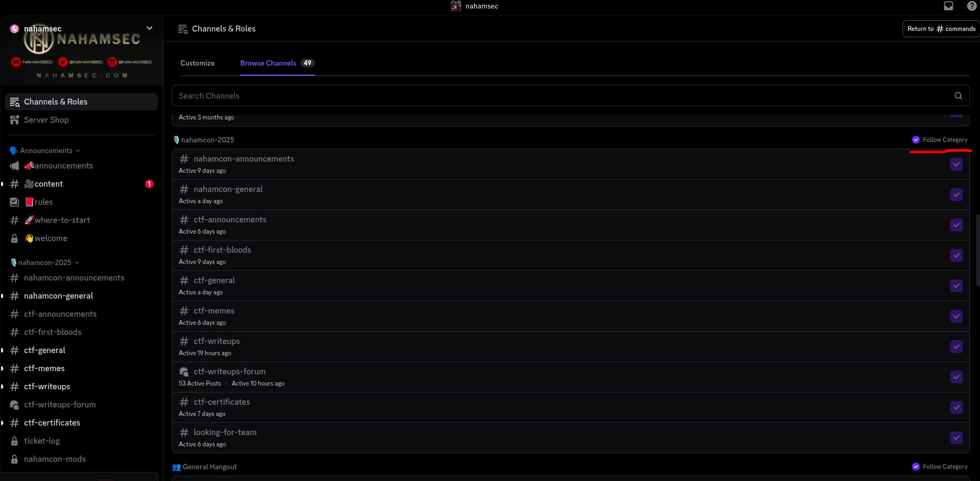This screenshot has width=980, height=481.
Task: Toggle the ctf-memes channel checkbox
Action: [x=956, y=316]
